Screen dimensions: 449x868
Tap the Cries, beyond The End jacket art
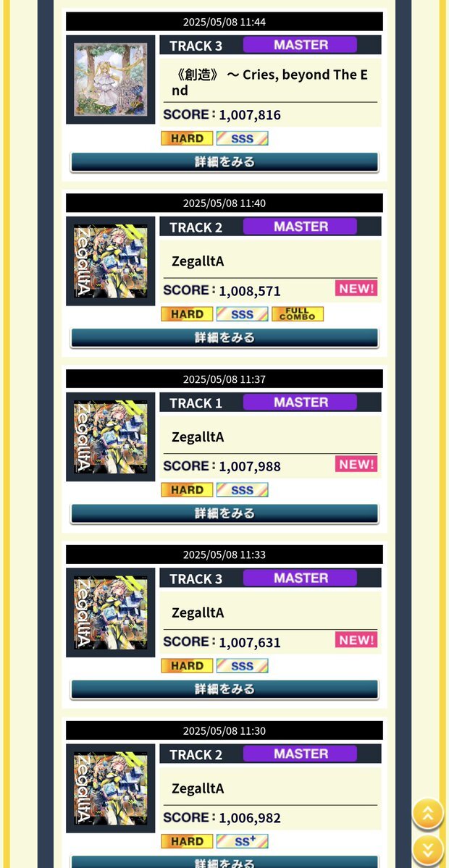click(x=111, y=80)
